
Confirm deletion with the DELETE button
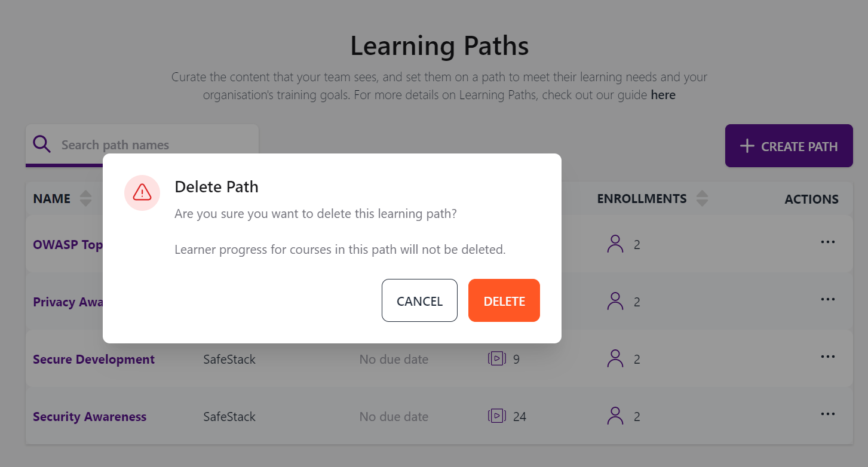tap(504, 300)
